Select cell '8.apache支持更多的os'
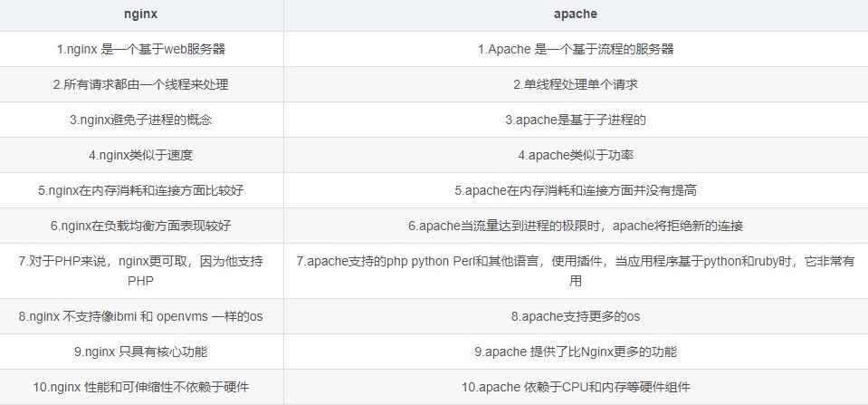 pos(576,316)
